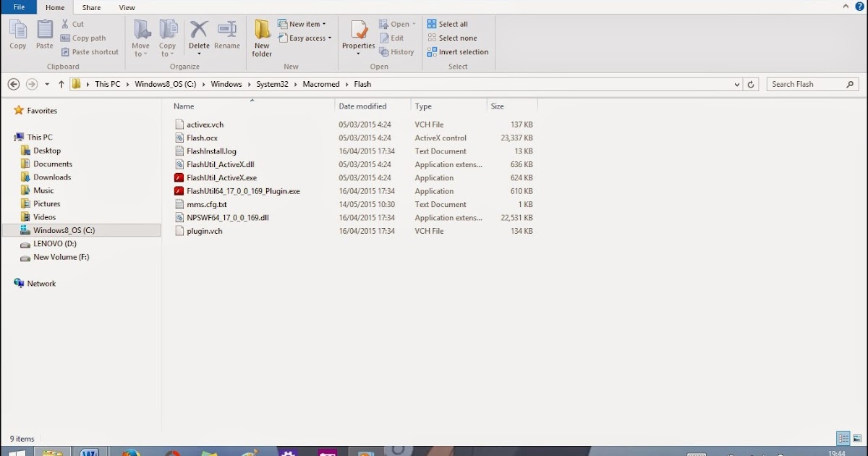The height and width of the screenshot is (456, 868).
Task: Switch to the View ribbon tab
Action: point(127,7)
